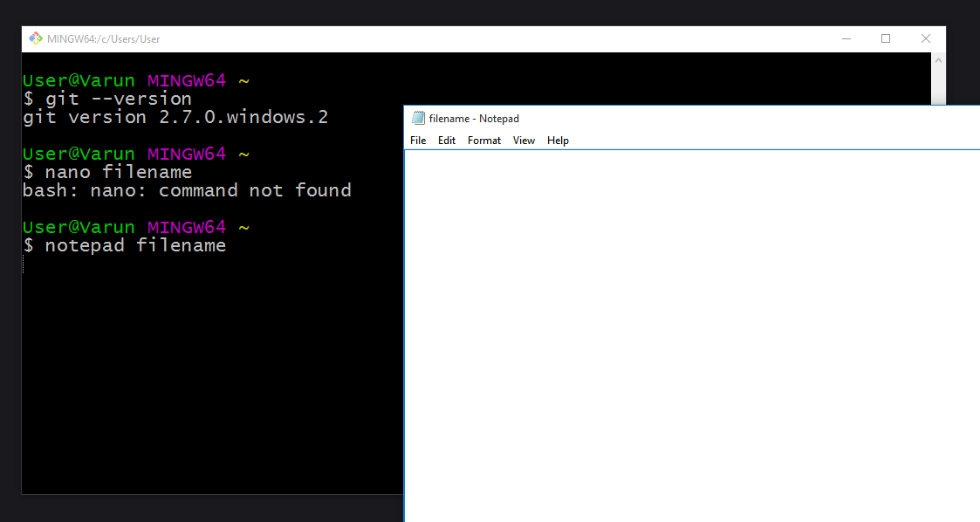The image size is (980, 522).
Task: Open the Help menu in Notepad
Action: [x=558, y=140]
